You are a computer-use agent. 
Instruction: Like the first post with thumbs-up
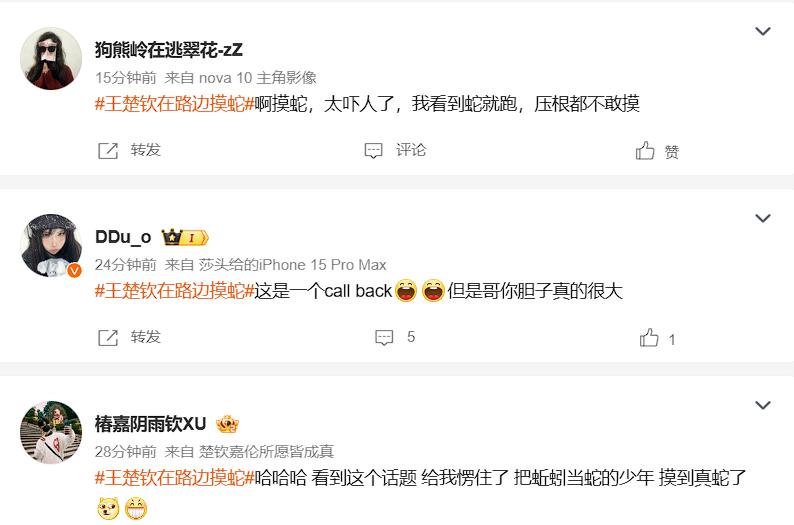coord(645,150)
